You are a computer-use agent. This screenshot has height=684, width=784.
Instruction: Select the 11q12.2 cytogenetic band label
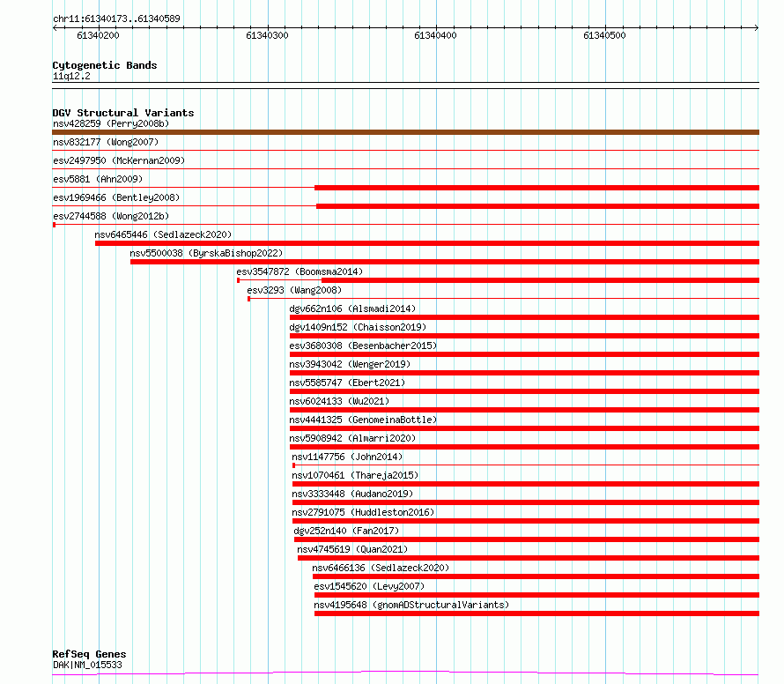click(71, 76)
